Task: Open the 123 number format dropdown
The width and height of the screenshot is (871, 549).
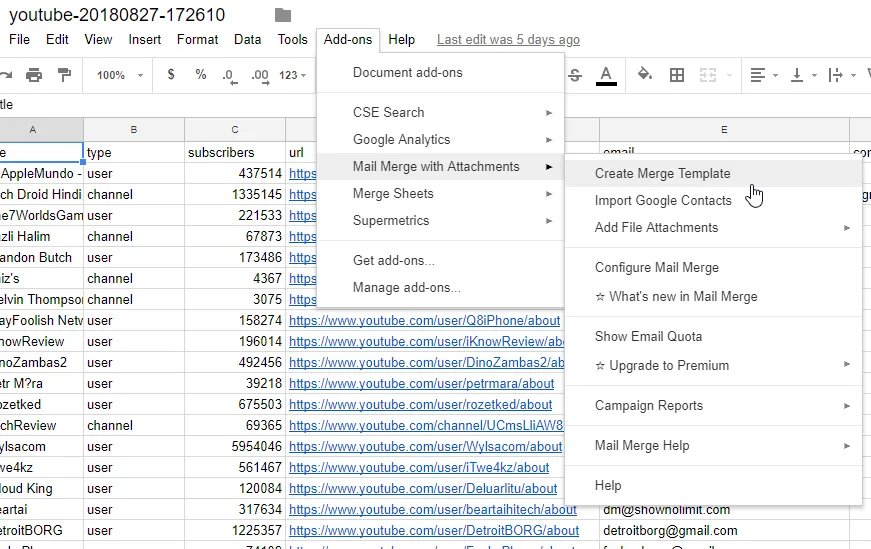Action: pyautogui.click(x=293, y=75)
